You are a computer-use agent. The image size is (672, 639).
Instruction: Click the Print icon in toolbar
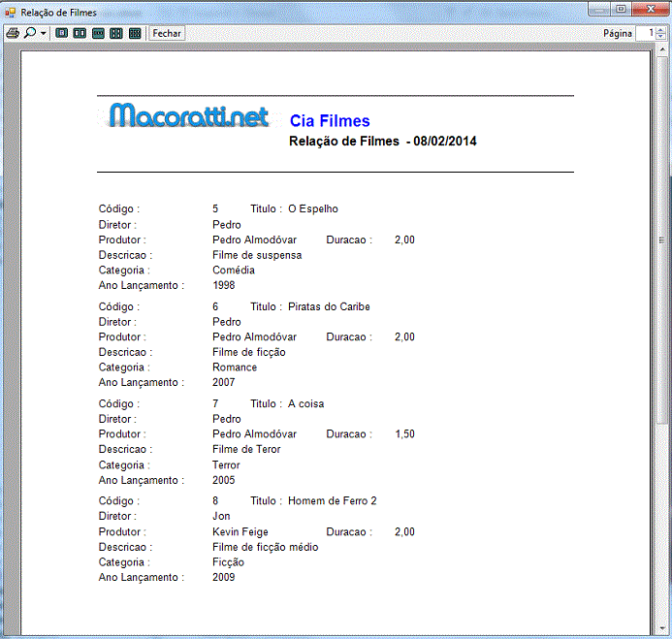coord(13,33)
